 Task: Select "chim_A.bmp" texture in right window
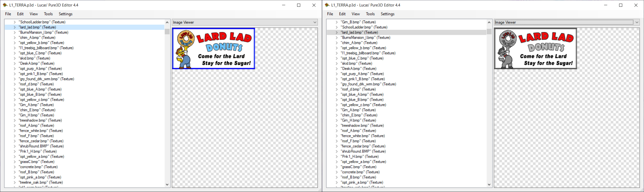(359, 43)
